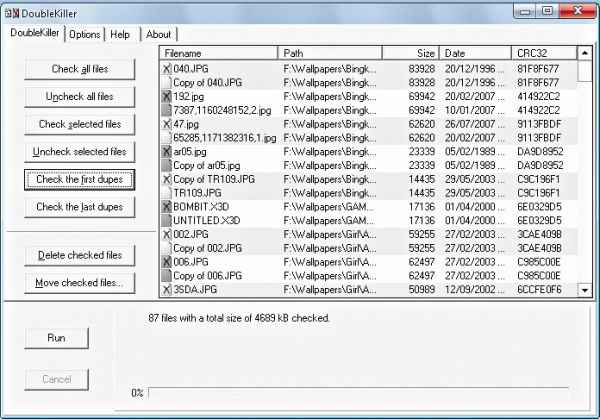Tick the UNTITLED.X3D checkbox

[x=166, y=220]
